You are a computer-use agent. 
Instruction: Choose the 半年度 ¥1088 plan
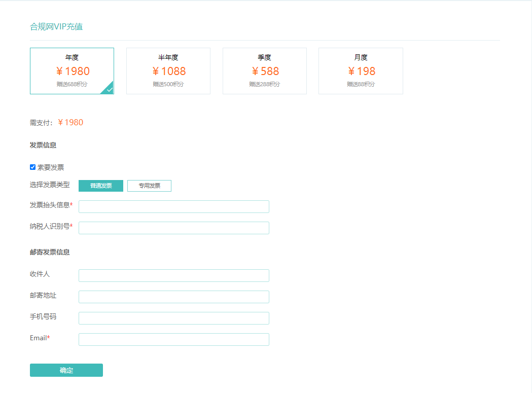(x=168, y=71)
